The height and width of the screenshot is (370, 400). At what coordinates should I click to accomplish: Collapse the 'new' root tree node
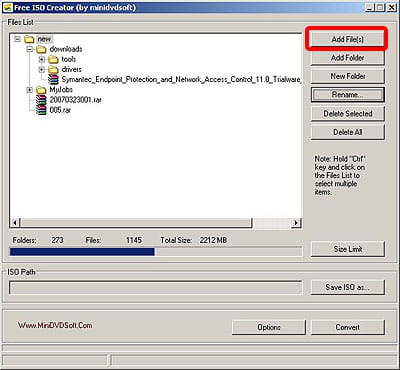pos(17,39)
